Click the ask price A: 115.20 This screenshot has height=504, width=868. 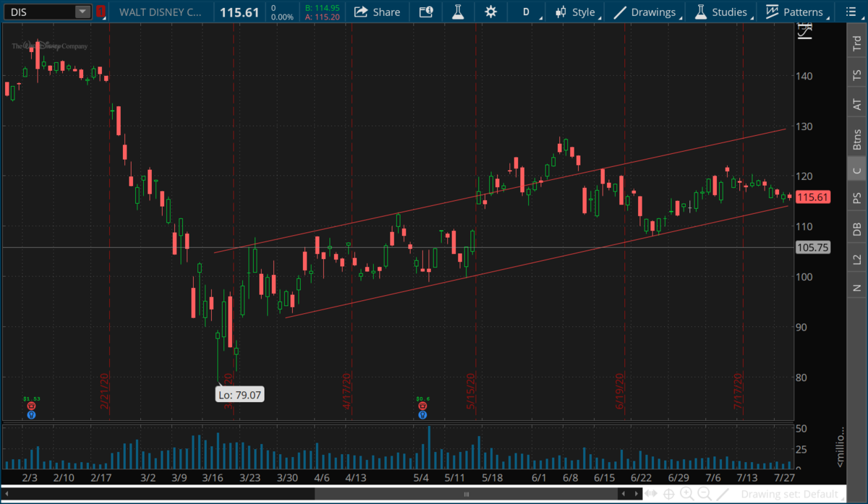322,16
